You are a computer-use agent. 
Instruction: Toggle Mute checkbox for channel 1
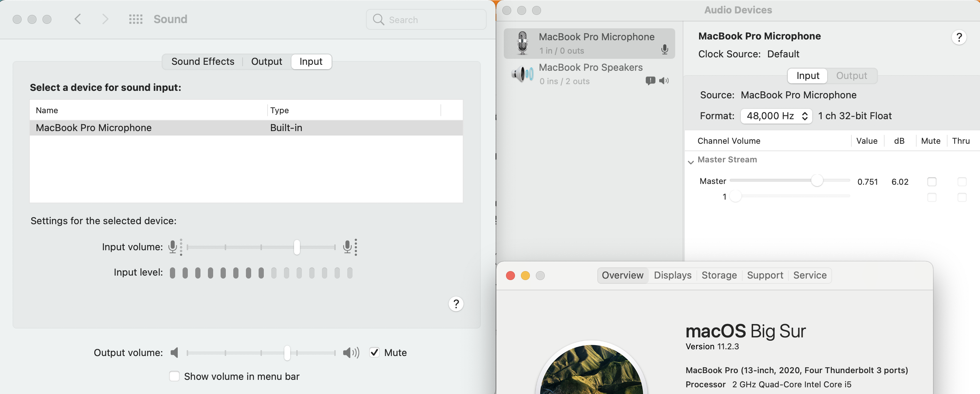coord(932,197)
